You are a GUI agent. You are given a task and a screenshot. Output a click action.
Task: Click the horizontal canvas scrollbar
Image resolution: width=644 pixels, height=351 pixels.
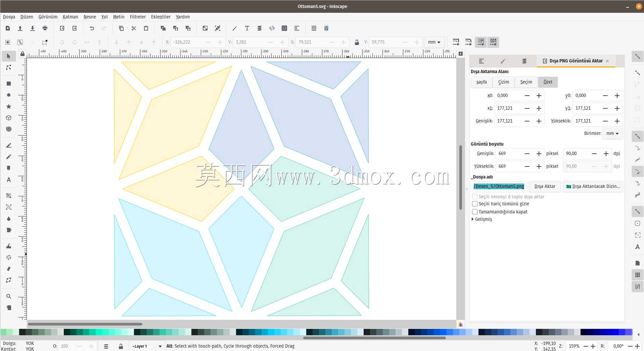tap(85, 324)
